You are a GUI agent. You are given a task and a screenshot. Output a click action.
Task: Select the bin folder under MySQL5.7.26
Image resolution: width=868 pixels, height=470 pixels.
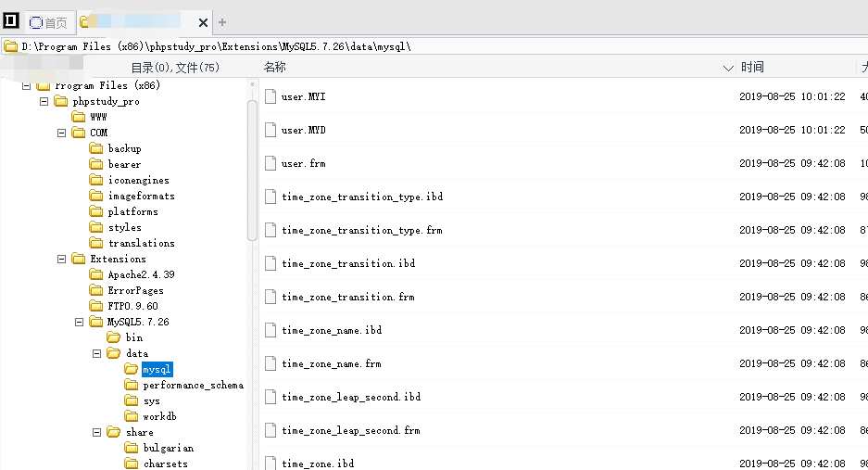tap(134, 337)
